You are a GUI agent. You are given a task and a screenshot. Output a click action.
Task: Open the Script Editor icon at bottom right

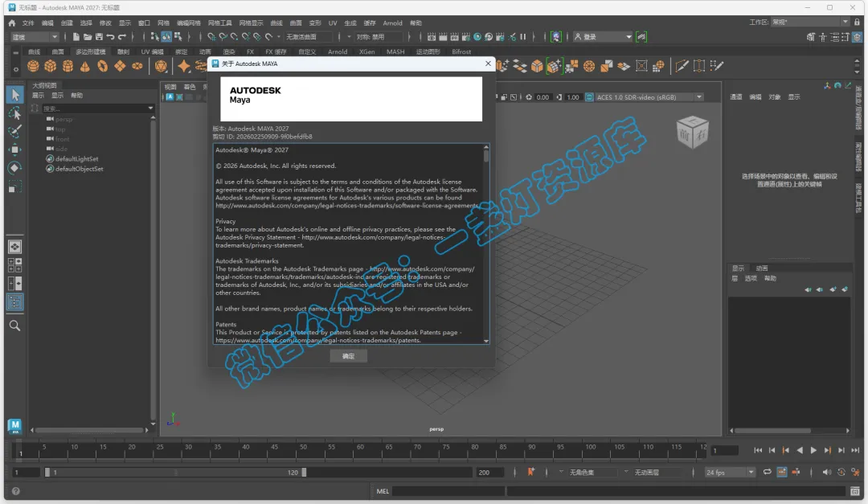(855, 491)
